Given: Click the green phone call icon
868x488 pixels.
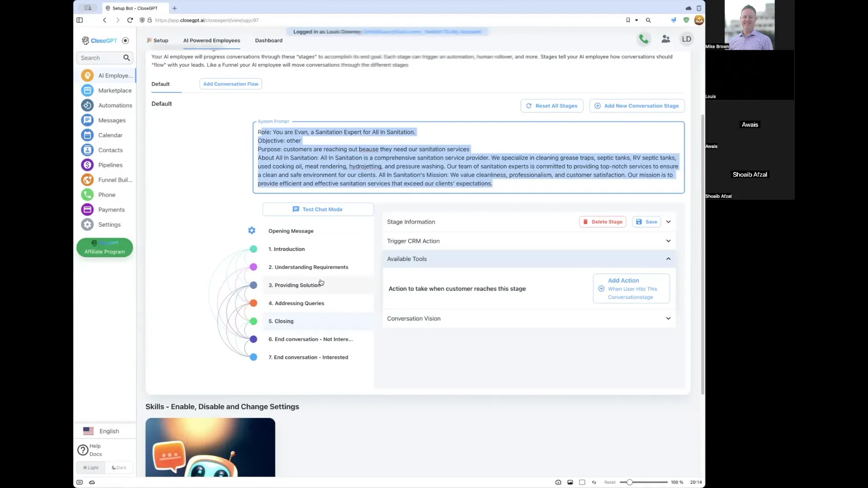Looking at the screenshot, I should 644,39.
